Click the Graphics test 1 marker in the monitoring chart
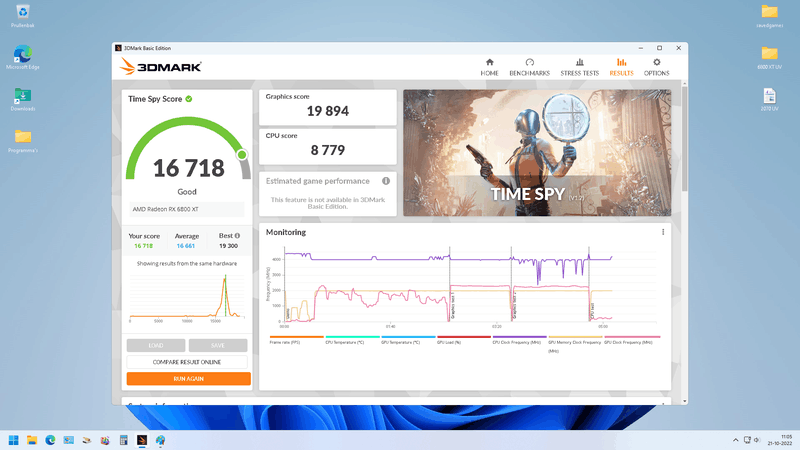 [453, 306]
